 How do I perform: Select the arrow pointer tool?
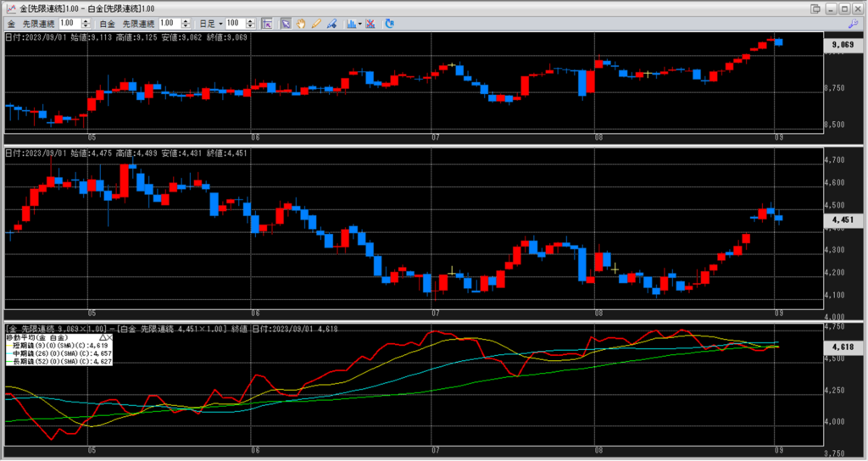coord(286,23)
